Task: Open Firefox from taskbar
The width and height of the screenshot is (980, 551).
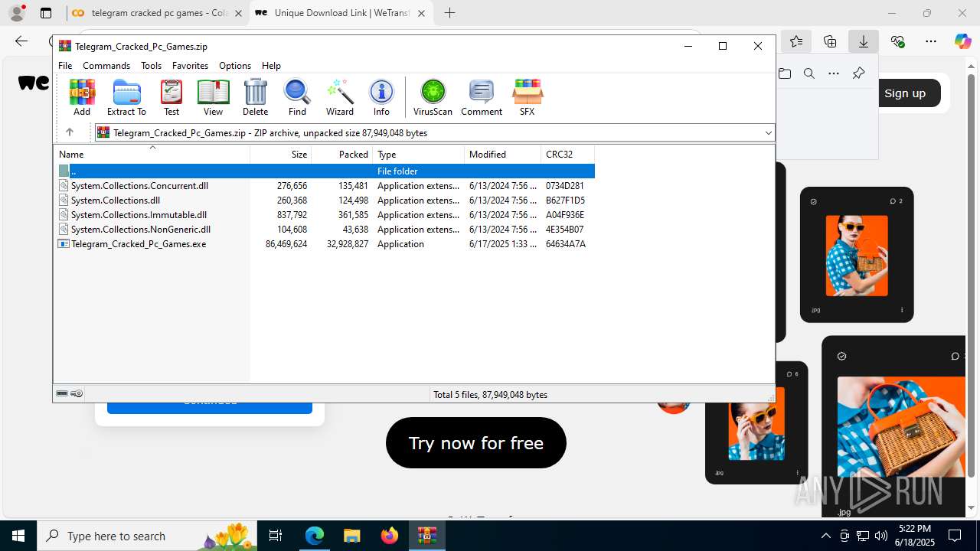Action: (x=390, y=536)
